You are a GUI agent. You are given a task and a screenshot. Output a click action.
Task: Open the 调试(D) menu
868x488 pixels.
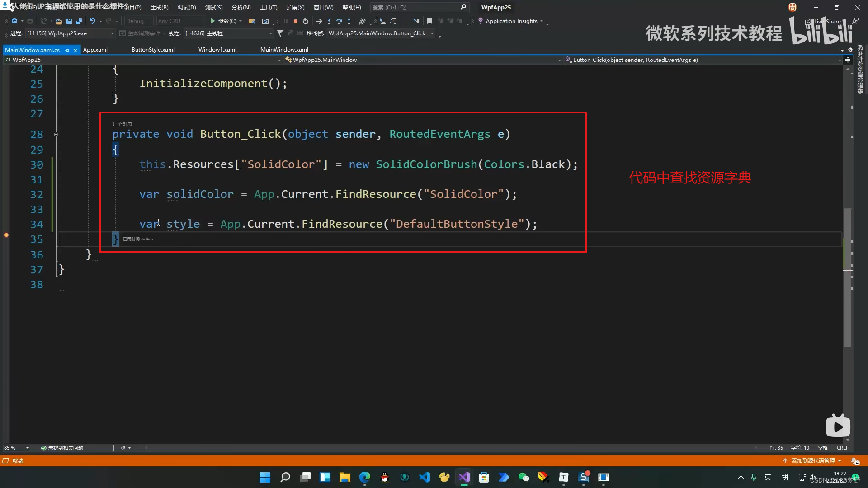pyautogui.click(x=186, y=8)
